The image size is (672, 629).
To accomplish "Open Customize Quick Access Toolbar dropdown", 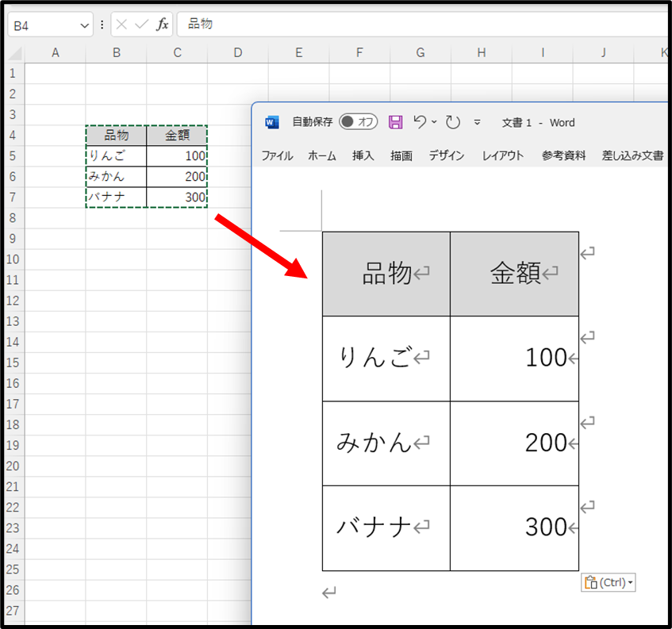I will pyautogui.click(x=477, y=122).
